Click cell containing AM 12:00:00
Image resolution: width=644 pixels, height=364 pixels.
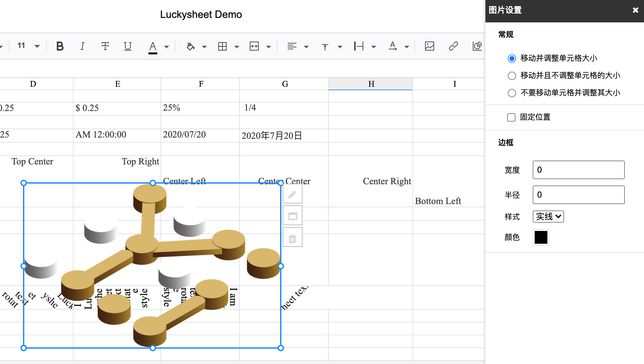point(117,136)
